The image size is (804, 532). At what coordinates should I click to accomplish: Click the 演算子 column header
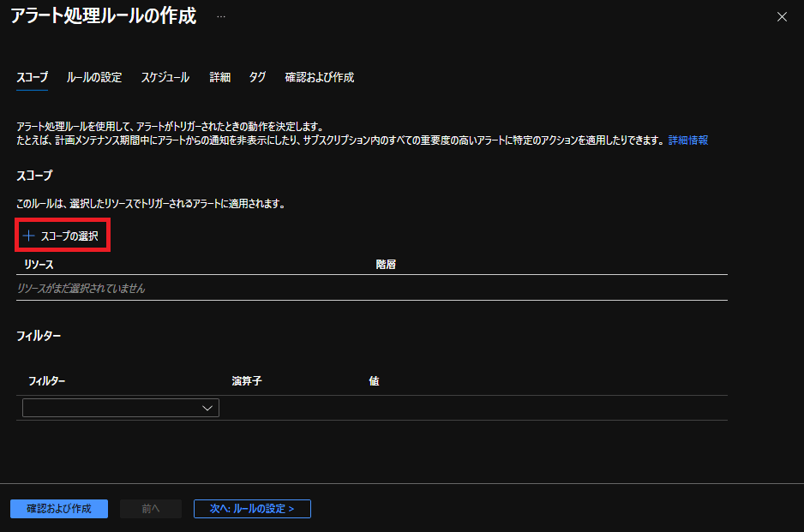coord(247,381)
